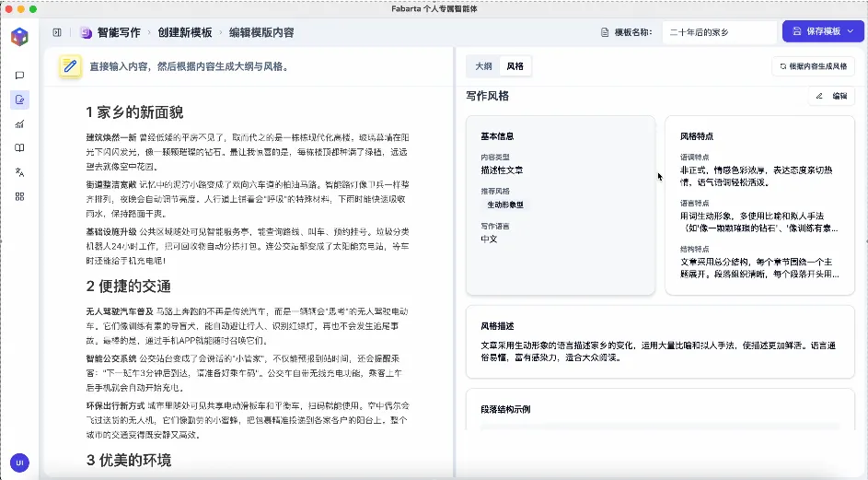Switch to the 大纲 tab
The height and width of the screenshot is (480, 868).
click(483, 66)
